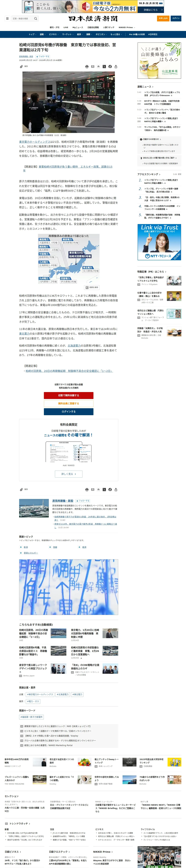Open #北海道電力 company tag
The height and width of the screenshot is (868, 186).
(63, 694)
